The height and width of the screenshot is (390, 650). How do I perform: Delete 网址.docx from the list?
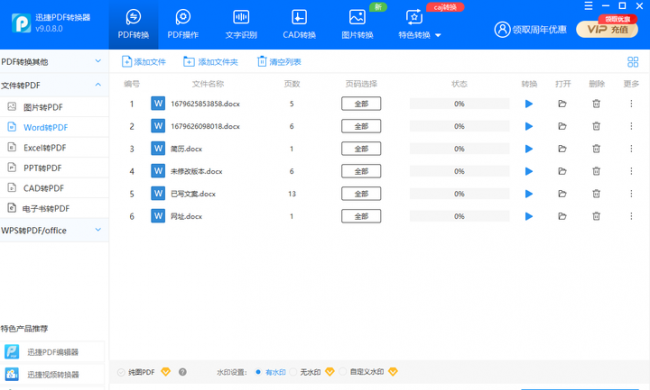point(596,216)
